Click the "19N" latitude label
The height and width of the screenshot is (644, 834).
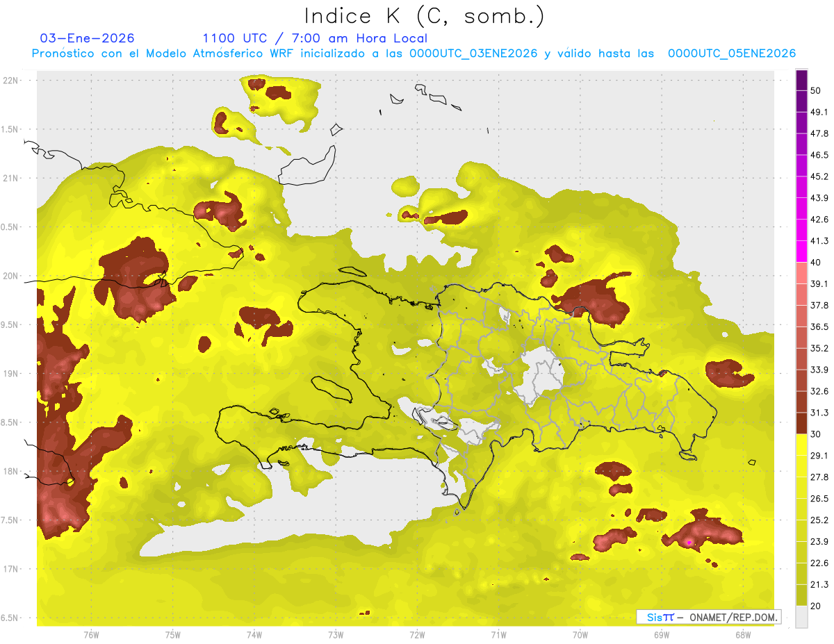12,374
